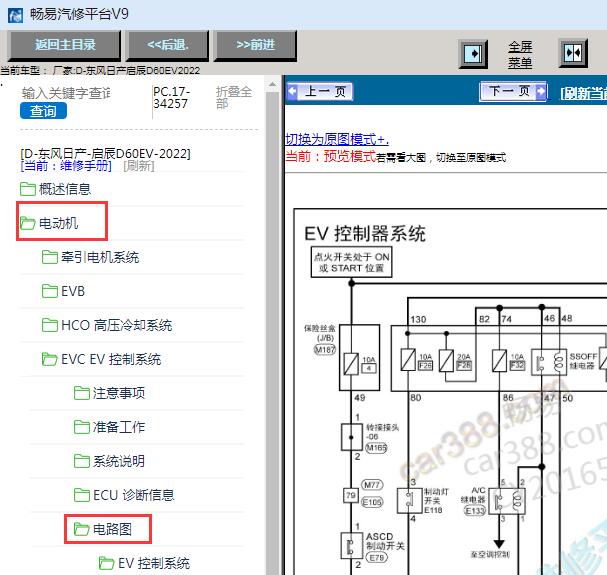The width and height of the screenshot is (607, 575).
Task: Click the [刷新] link under vehicle name
Action: click(139, 166)
